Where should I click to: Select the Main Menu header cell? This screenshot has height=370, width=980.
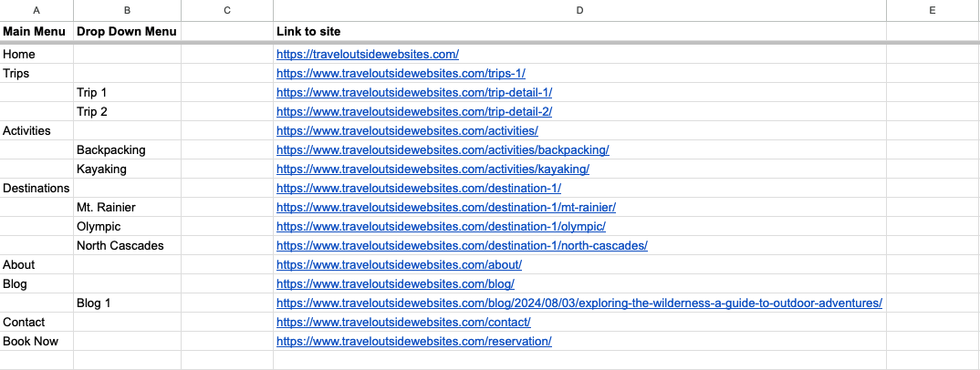36,31
